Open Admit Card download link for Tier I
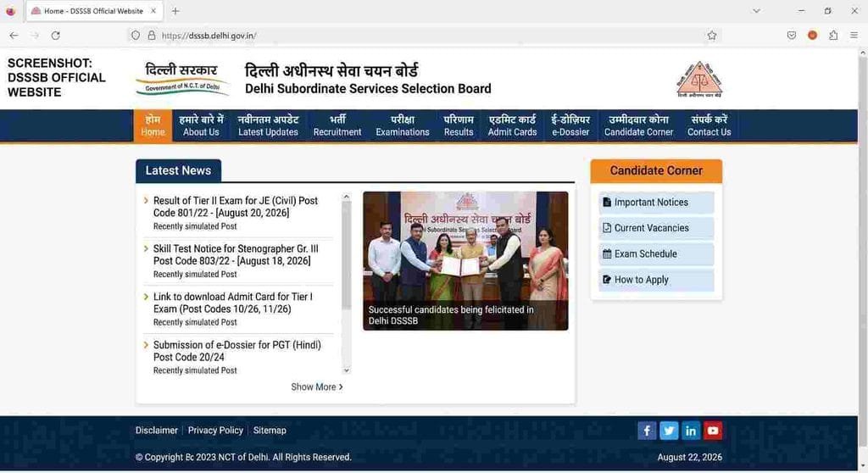Screen dimensions: 868x473 233,303
